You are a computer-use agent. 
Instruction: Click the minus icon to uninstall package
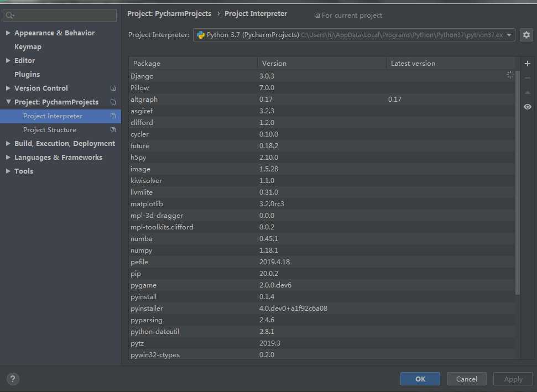click(x=527, y=78)
